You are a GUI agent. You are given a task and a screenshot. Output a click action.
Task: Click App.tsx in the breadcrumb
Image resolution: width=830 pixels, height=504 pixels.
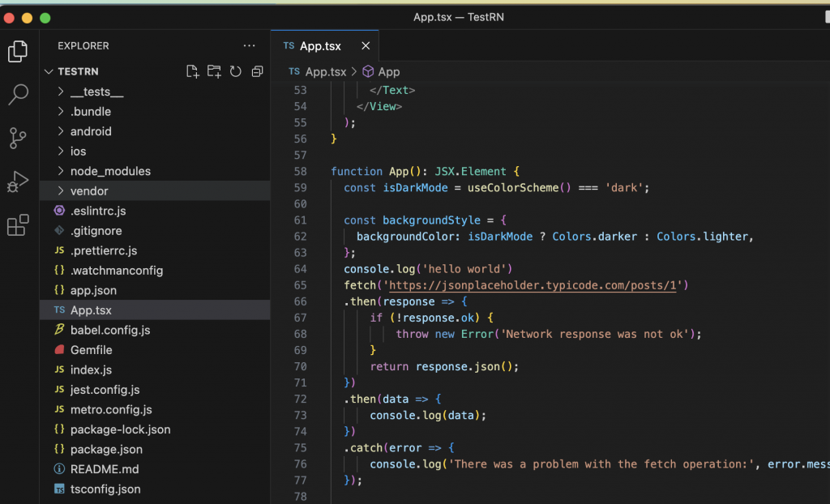pyautogui.click(x=325, y=71)
